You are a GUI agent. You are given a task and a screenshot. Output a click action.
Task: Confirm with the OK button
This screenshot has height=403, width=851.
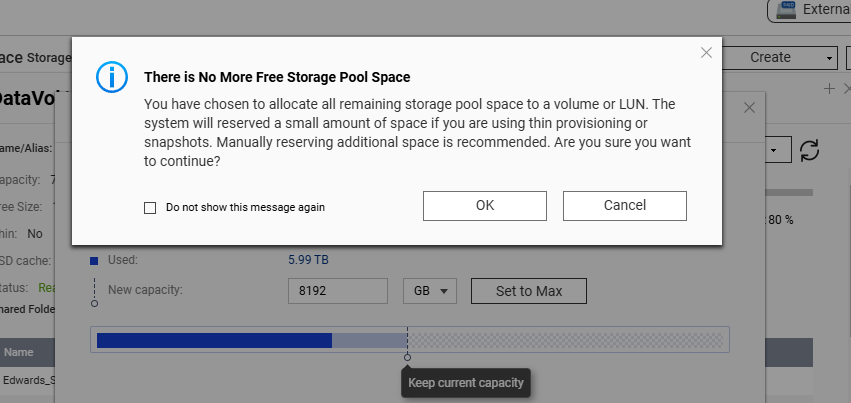485,206
